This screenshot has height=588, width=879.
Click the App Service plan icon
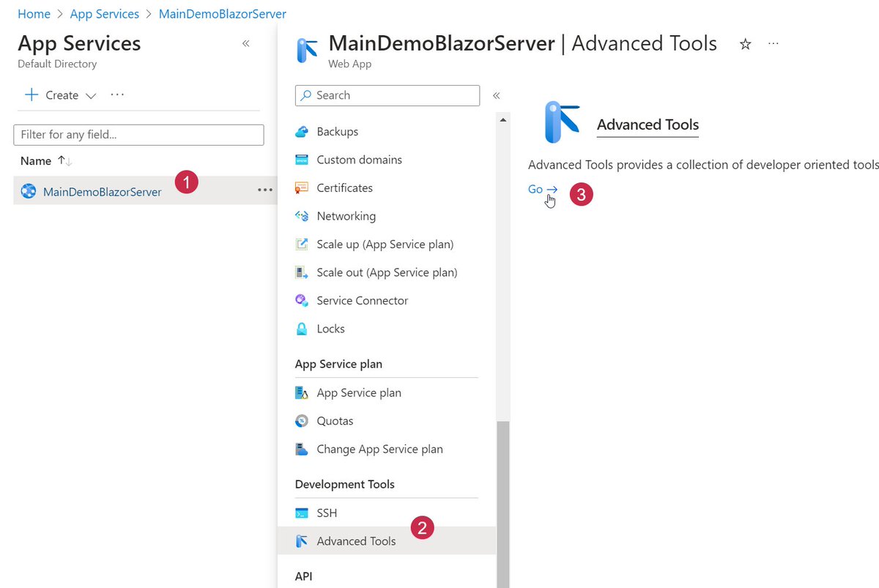(x=302, y=393)
